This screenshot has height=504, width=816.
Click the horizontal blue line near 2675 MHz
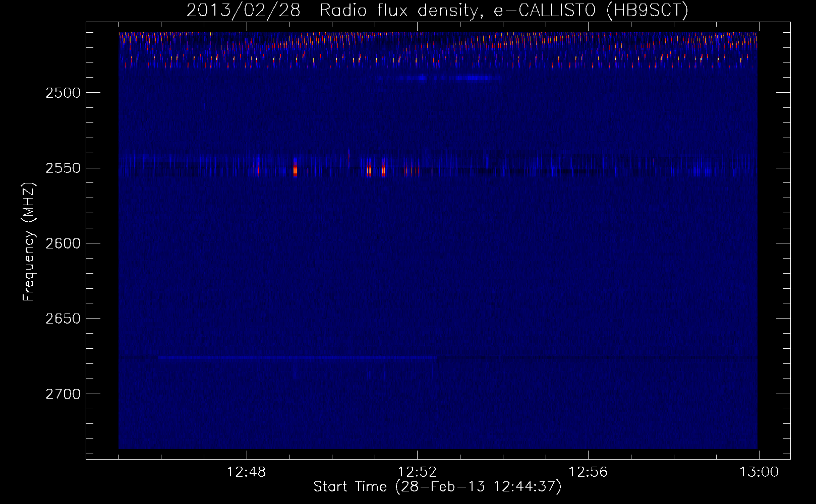[298, 357]
